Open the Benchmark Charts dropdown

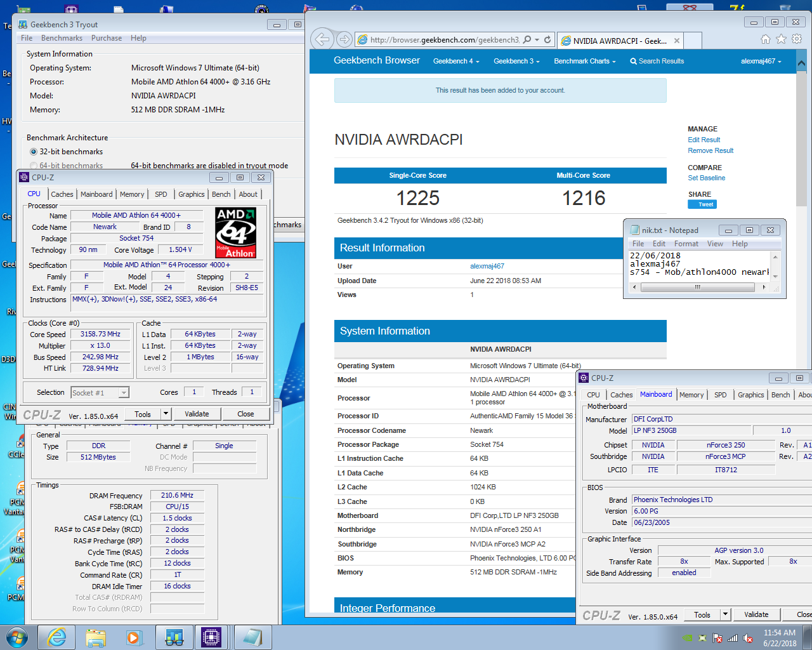[585, 61]
